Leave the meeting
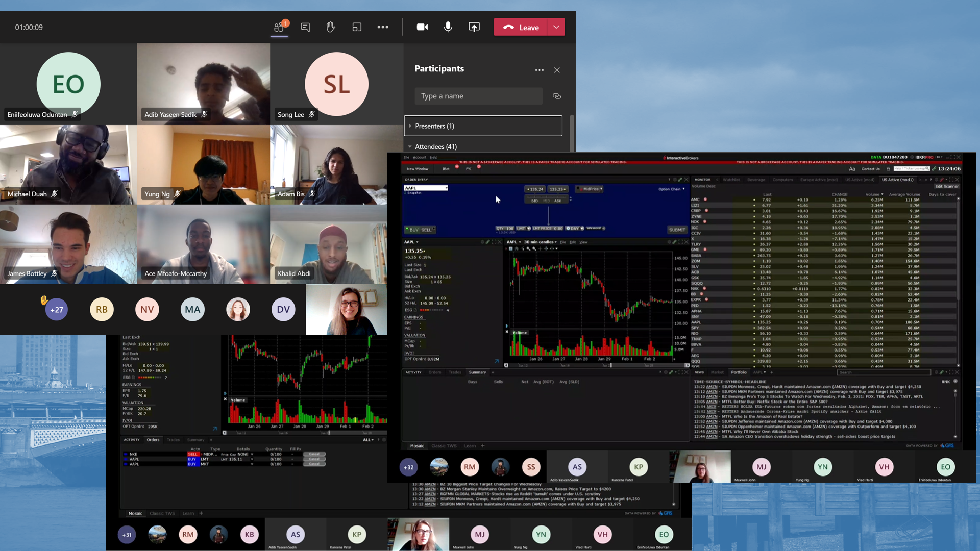Image resolution: width=980 pixels, height=551 pixels. click(521, 27)
